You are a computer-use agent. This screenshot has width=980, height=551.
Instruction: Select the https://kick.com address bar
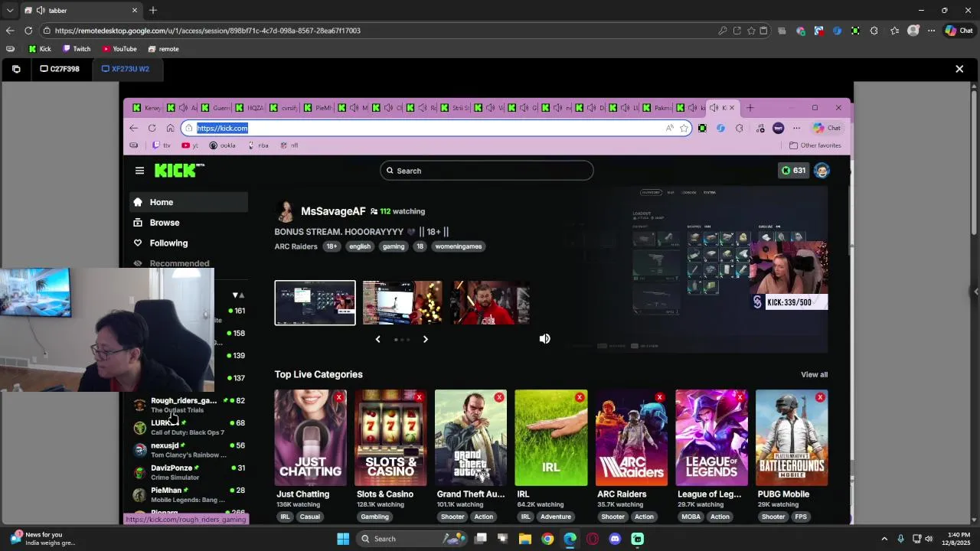point(435,129)
